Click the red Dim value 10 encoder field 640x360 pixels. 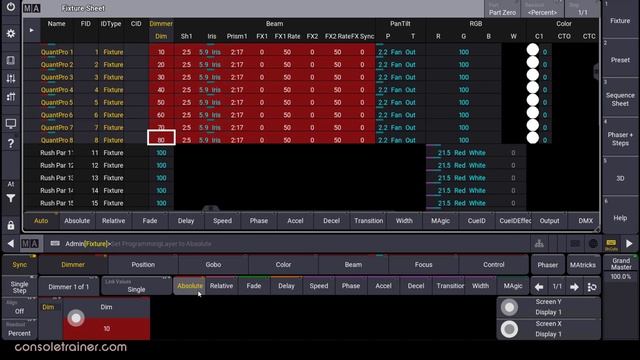coord(107,329)
